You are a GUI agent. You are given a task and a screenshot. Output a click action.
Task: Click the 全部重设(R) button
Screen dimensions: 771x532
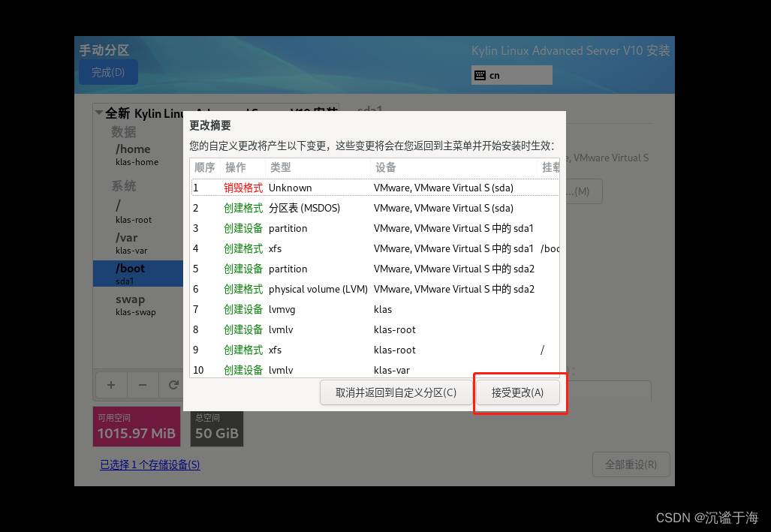[631, 464]
